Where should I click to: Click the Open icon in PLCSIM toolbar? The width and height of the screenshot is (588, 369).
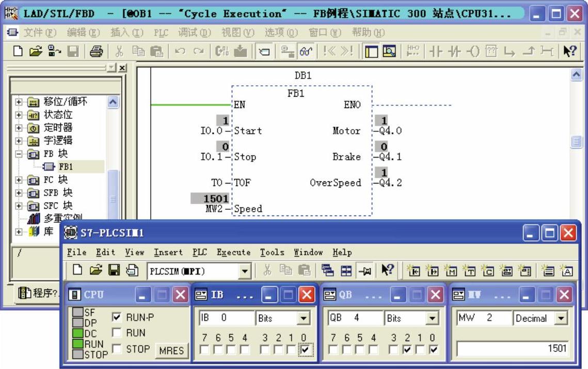pyautogui.click(x=96, y=270)
